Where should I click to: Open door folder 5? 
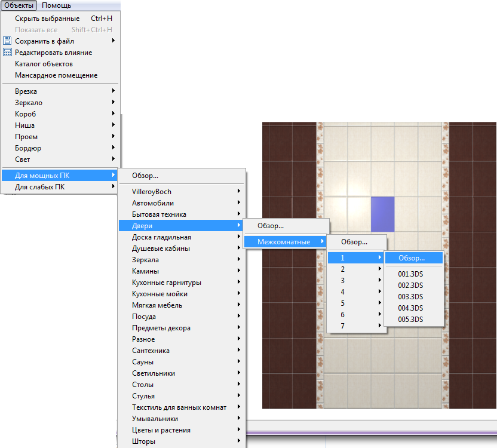pyautogui.click(x=355, y=303)
